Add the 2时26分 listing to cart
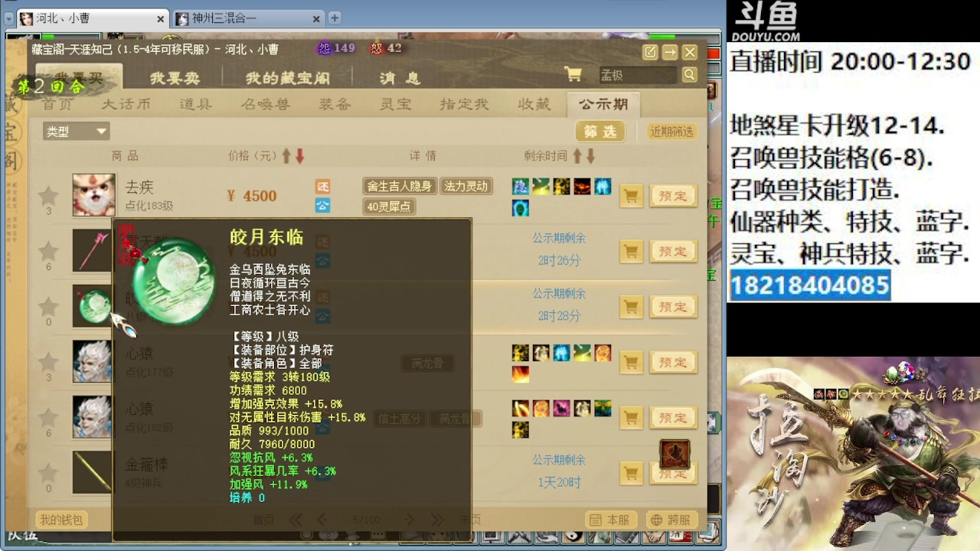 [631, 251]
